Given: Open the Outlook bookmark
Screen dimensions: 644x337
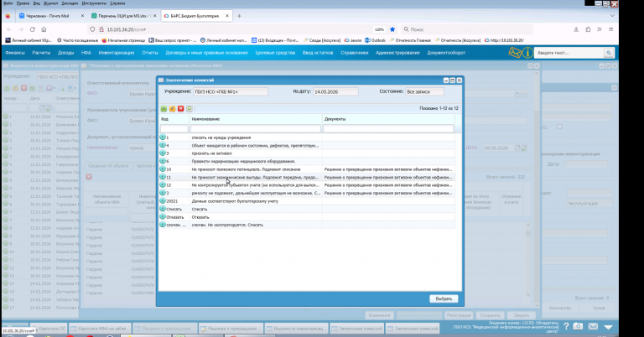Looking at the screenshot, I should [376, 40].
